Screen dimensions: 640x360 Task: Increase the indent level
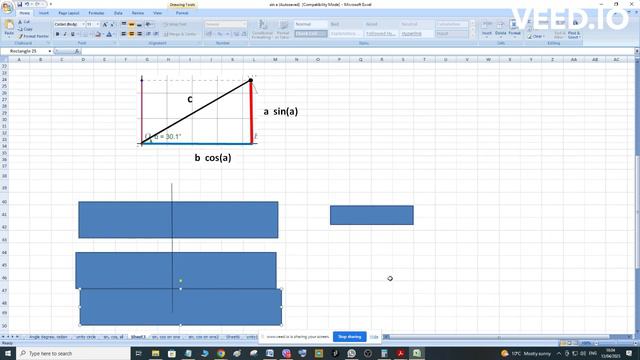(x=156, y=34)
